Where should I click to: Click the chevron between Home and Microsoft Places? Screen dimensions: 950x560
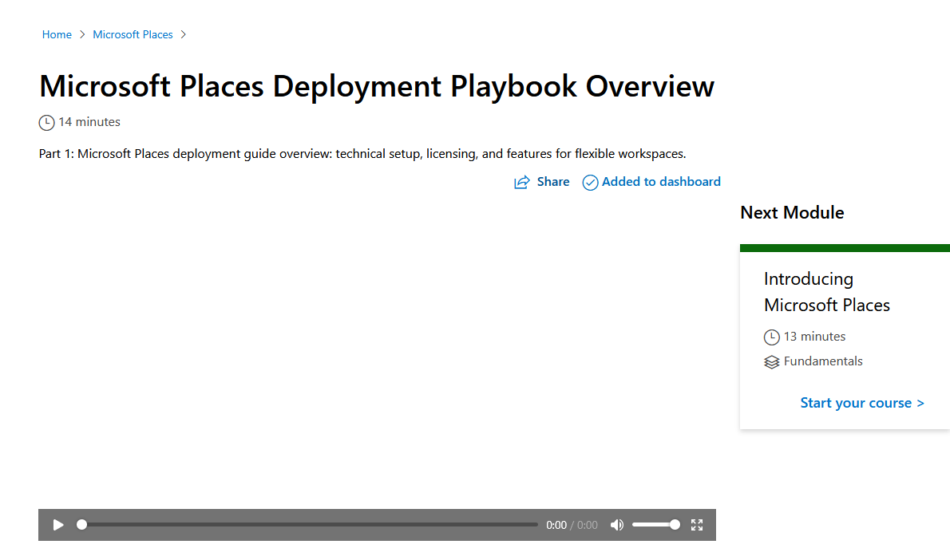click(x=83, y=34)
